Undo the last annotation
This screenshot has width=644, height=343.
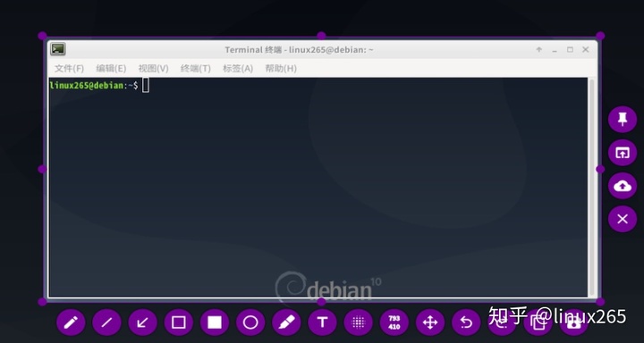[x=466, y=322]
